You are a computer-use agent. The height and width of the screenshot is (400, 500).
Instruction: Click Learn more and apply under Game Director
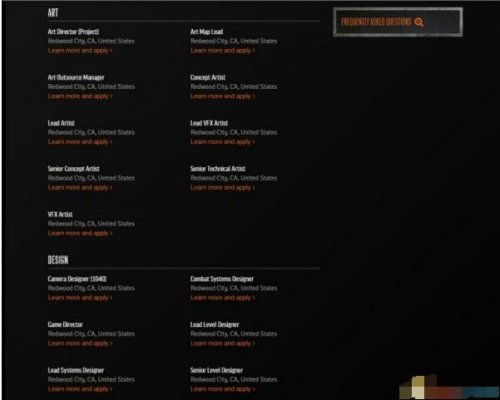click(80, 343)
